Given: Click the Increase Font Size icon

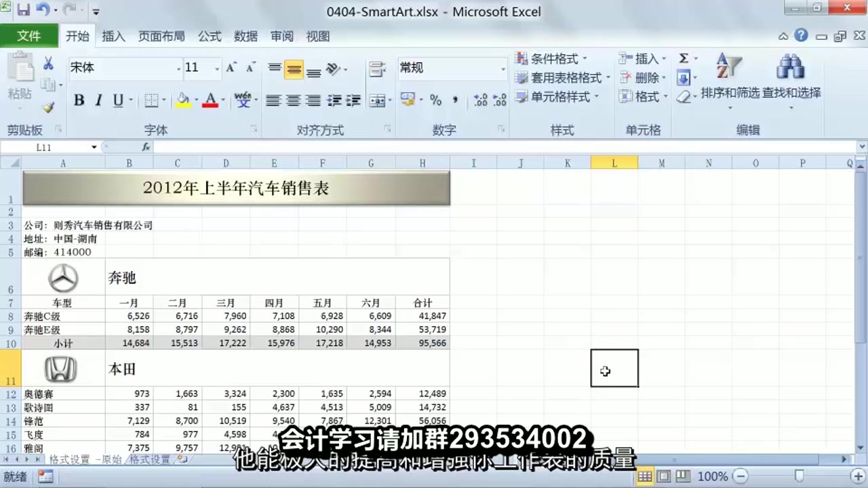Looking at the screenshot, I should tap(231, 68).
